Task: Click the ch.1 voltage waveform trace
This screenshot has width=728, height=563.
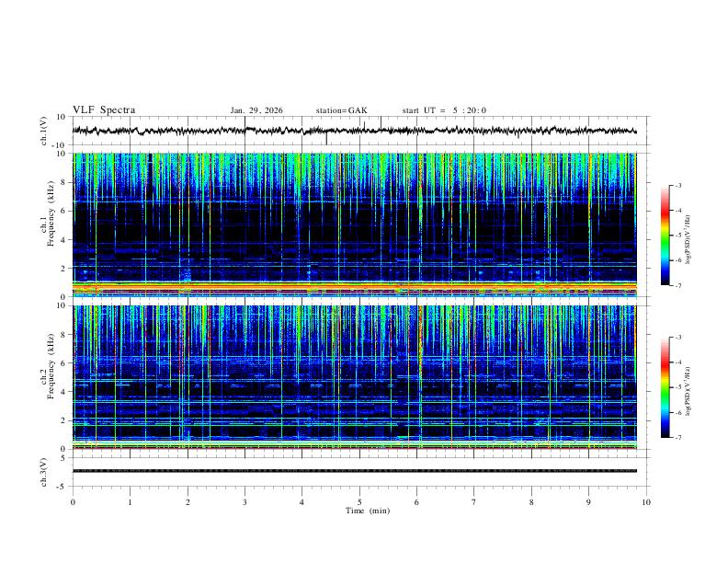Action: click(x=354, y=131)
